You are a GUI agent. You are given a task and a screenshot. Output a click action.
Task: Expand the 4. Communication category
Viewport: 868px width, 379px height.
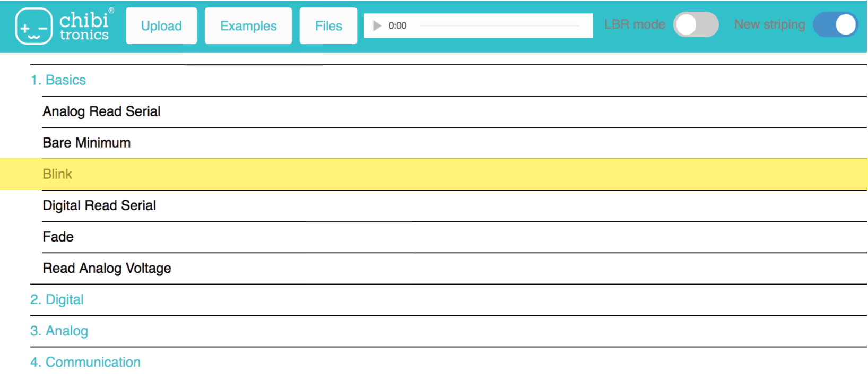click(85, 363)
